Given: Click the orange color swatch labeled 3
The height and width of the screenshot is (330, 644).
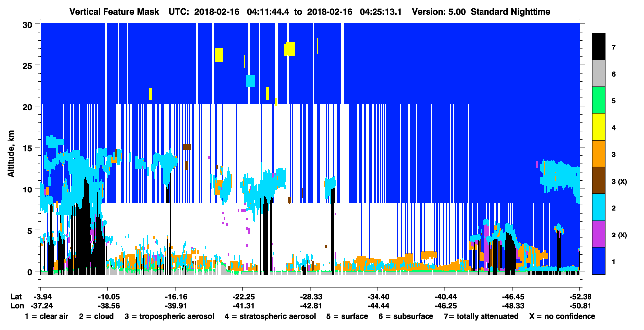Looking at the screenshot, I should [599, 154].
